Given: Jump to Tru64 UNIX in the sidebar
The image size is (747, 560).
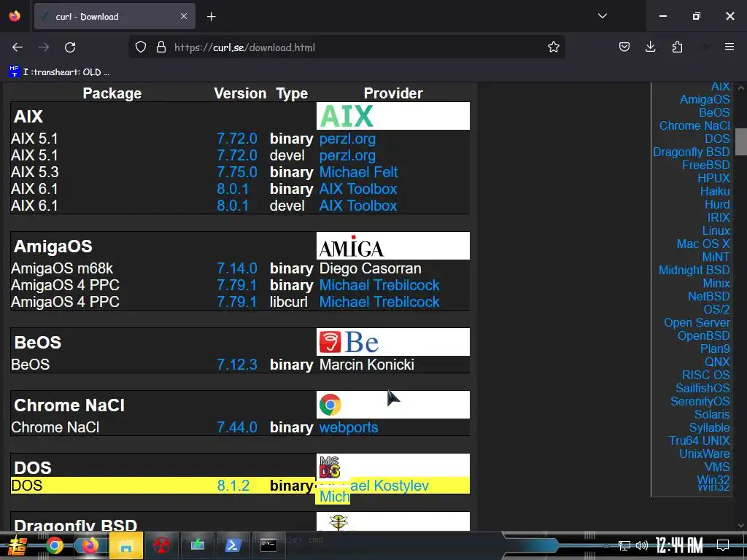Looking at the screenshot, I should coord(699,440).
